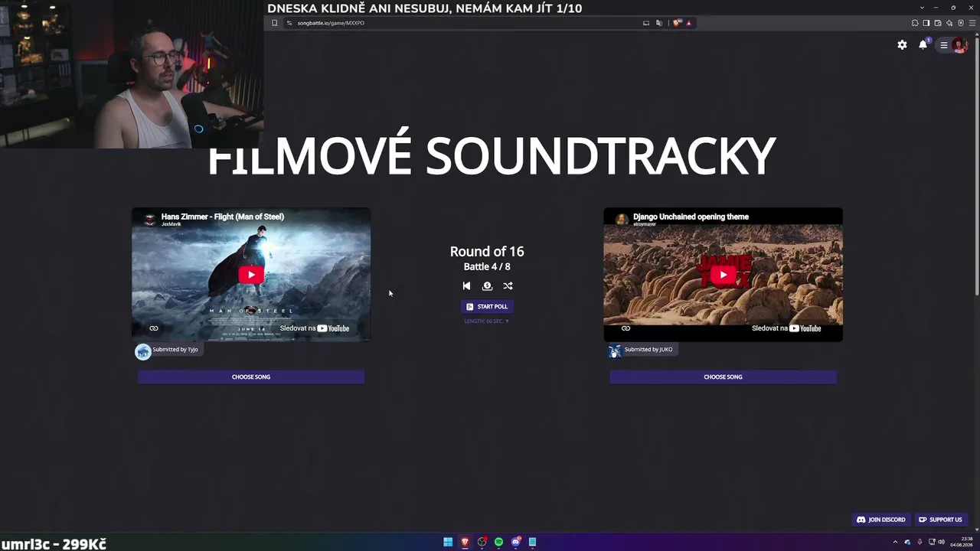Image resolution: width=980 pixels, height=551 pixels.
Task: Open the Join Discord link
Action: pyautogui.click(x=880, y=520)
